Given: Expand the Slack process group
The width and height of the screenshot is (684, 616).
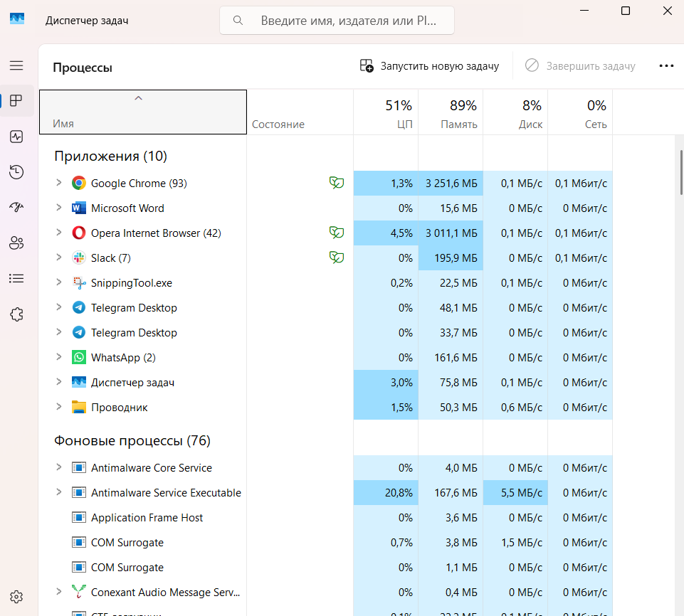Looking at the screenshot, I should point(59,257).
